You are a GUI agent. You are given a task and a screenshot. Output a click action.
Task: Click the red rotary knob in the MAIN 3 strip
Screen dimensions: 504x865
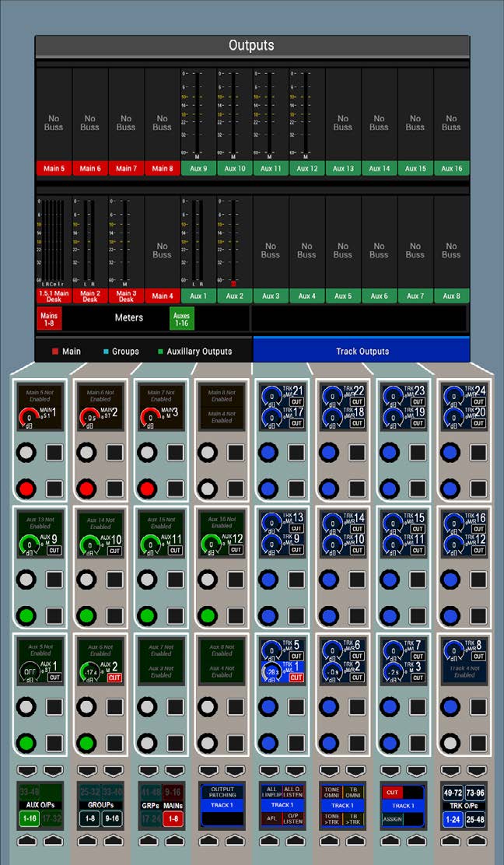147,489
